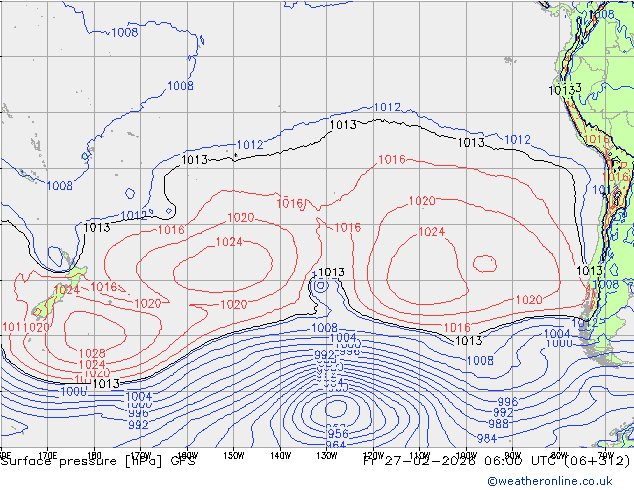
Task: Click the "130W" longitude label
Action: coord(327,456)
